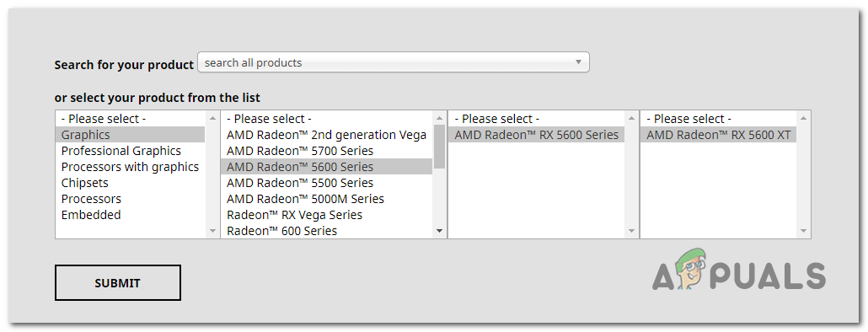
Task: Choose Radeon 600 Series entry
Action: click(x=327, y=231)
